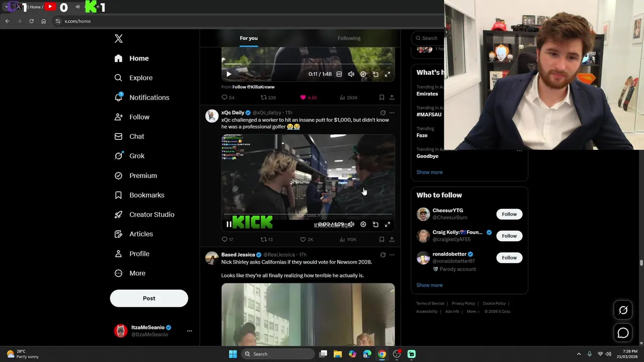Fullscreen the xQc golf video
The width and height of the screenshot is (644, 362).
pyautogui.click(x=387, y=224)
